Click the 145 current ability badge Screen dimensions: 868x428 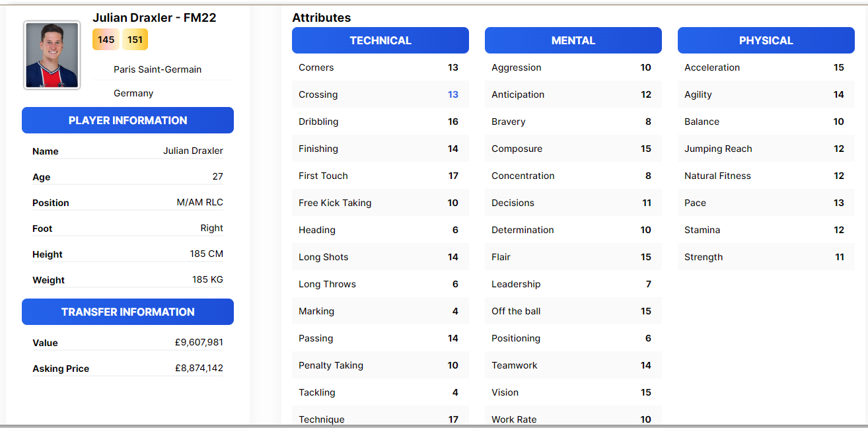[x=106, y=40]
